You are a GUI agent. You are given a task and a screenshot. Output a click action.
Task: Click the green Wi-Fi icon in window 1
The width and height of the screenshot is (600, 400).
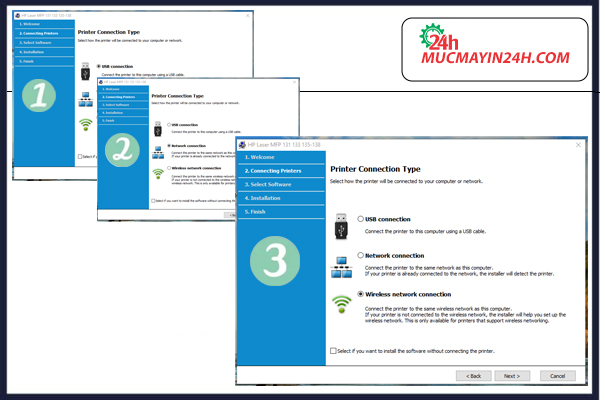(x=86, y=124)
